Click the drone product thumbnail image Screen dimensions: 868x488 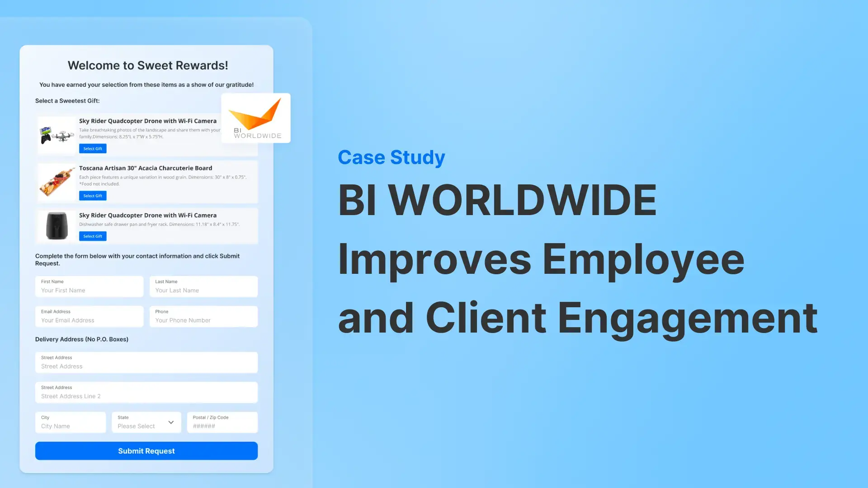tap(56, 132)
